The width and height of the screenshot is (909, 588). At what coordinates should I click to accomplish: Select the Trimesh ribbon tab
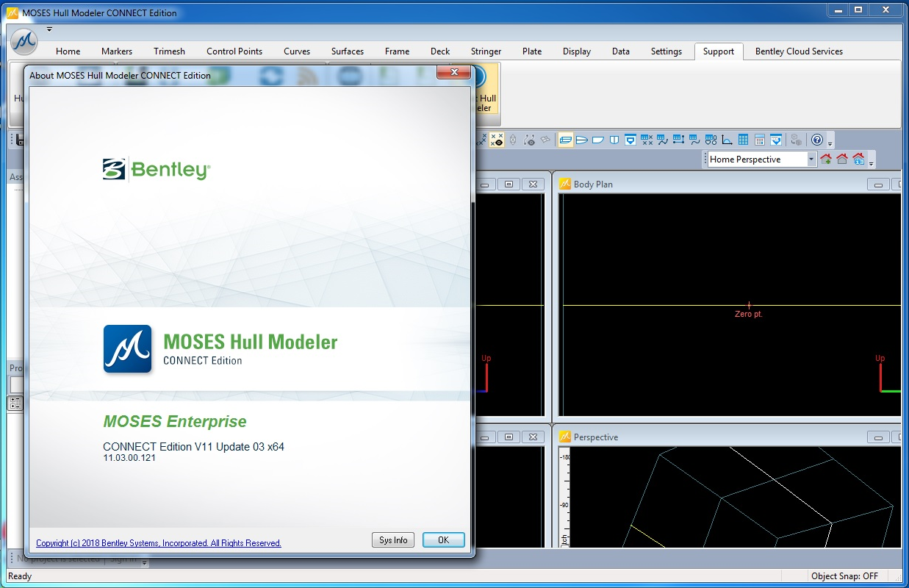170,51
